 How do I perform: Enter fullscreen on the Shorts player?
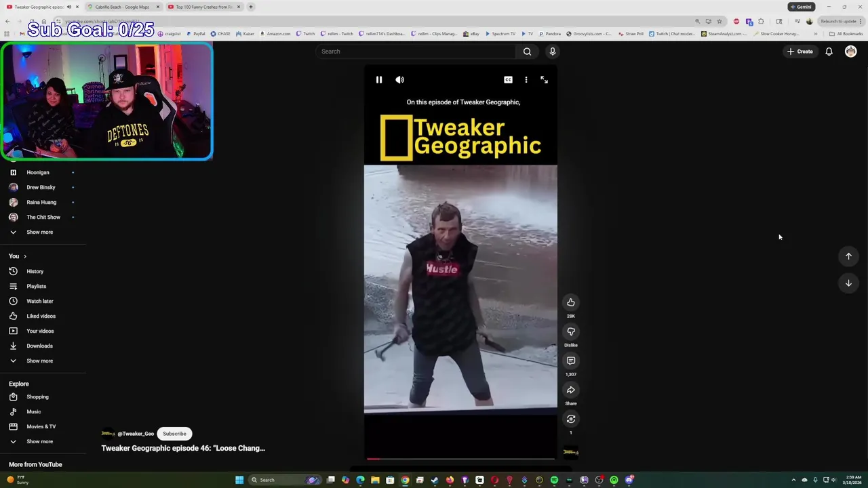(544, 80)
